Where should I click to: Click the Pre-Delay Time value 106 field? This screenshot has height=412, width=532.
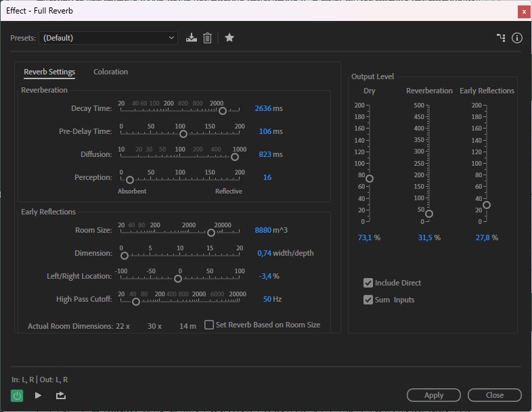coord(265,131)
